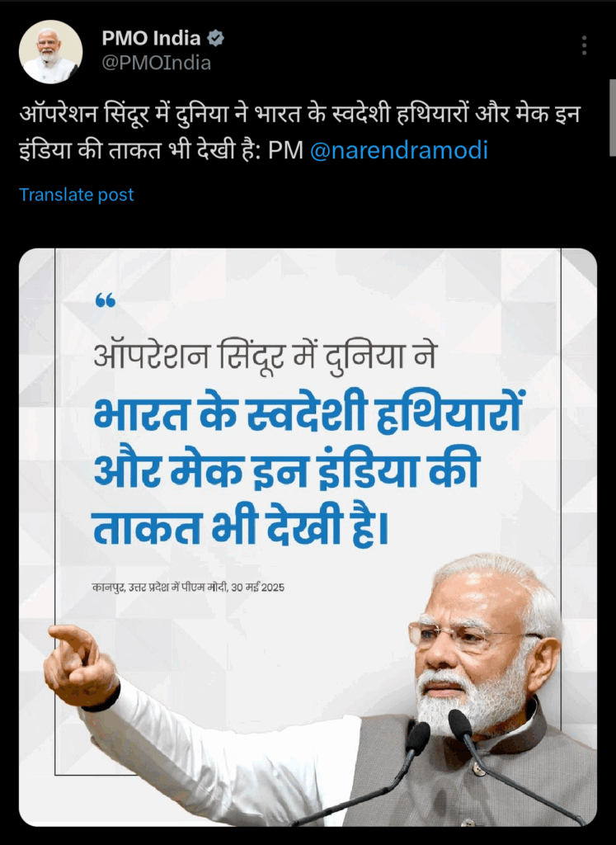The height and width of the screenshot is (845, 616).
Task: Click the date caption '30 मई 2025'
Action: tap(258, 588)
